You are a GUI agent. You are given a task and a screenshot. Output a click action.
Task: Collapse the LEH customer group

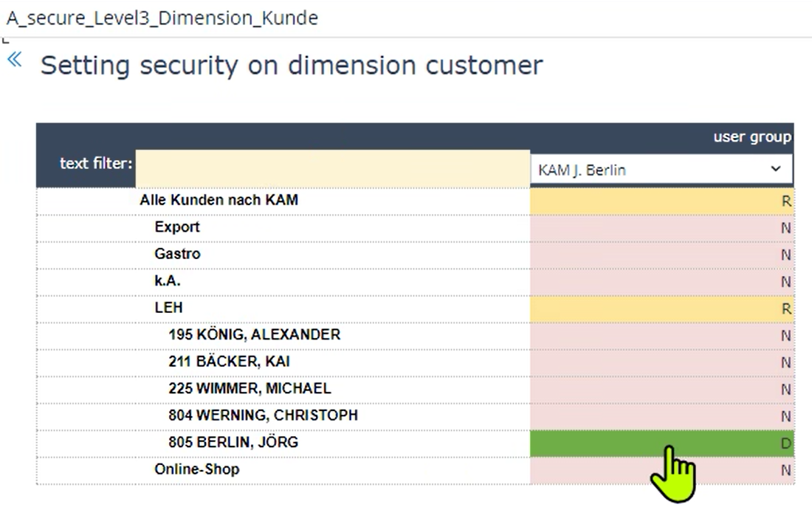point(168,308)
